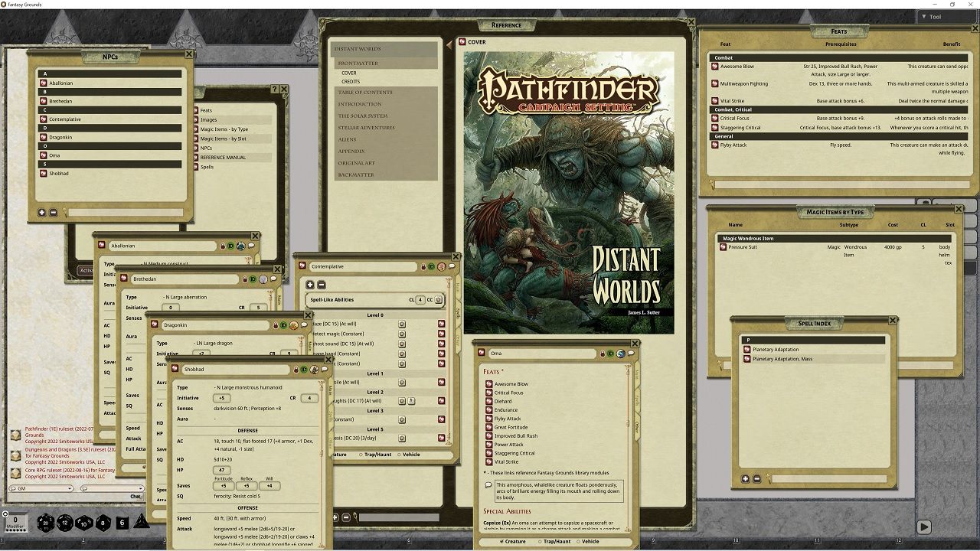Switch to Other tab on Oma sheet
The image size is (980, 551).
[x=636, y=426]
